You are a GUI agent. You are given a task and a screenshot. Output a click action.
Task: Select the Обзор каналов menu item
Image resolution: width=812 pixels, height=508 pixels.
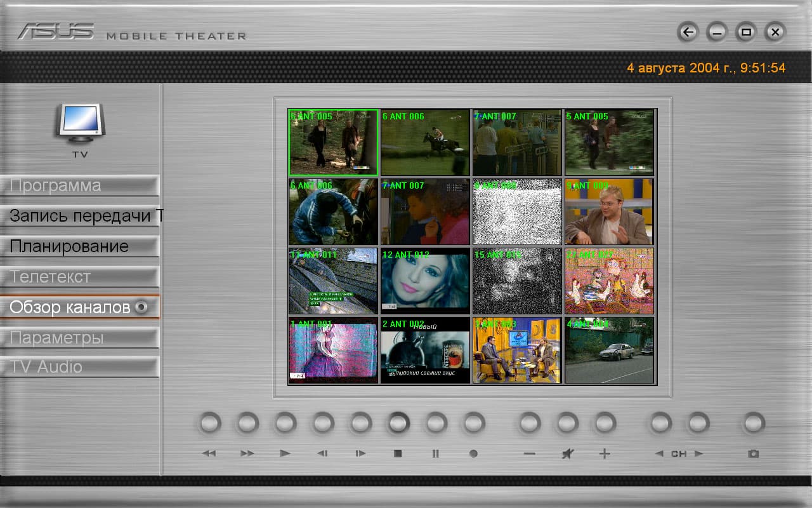coord(79,307)
